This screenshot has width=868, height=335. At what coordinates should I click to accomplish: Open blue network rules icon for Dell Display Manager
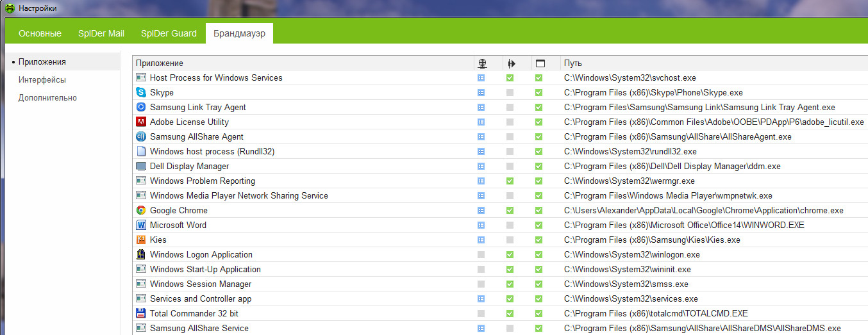pyautogui.click(x=481, y=166)
